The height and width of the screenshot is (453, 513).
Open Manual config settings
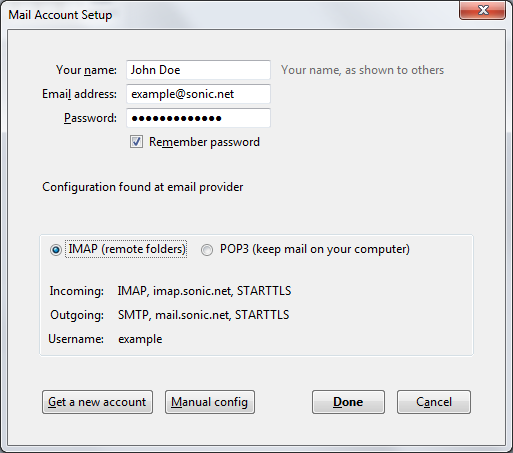[x=210, y=402]
